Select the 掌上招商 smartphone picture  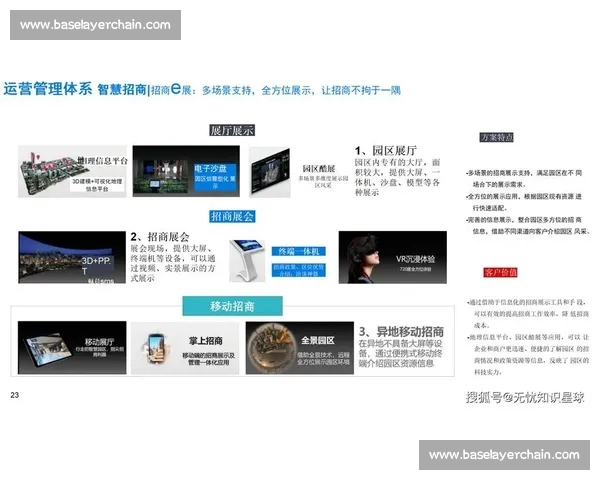pos(185,348)
